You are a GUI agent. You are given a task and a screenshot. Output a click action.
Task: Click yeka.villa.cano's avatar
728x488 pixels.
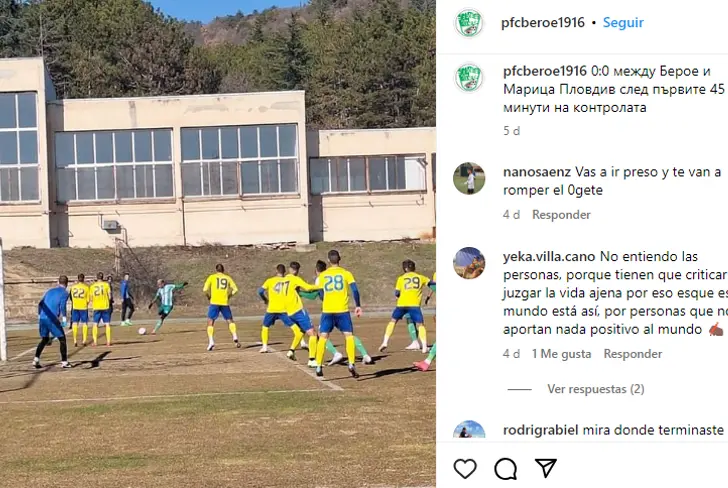(469, 263)
